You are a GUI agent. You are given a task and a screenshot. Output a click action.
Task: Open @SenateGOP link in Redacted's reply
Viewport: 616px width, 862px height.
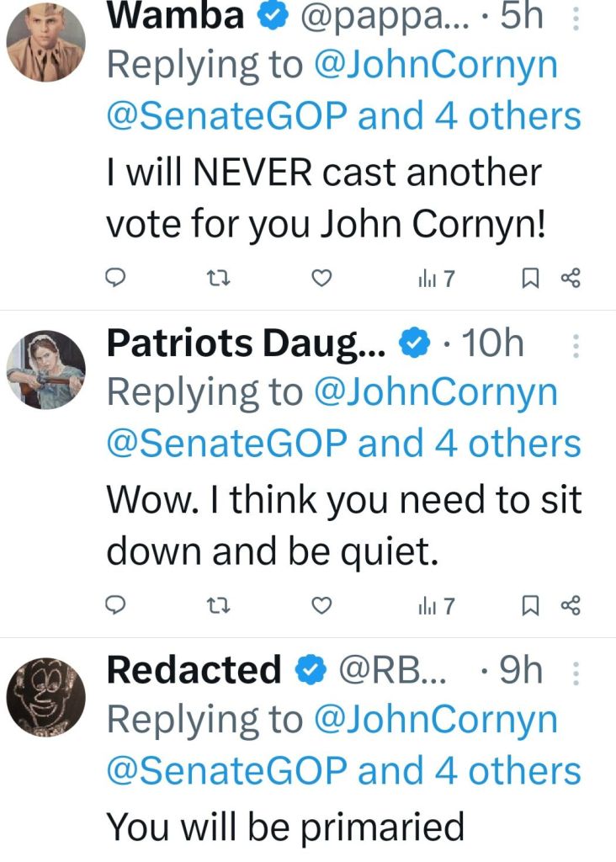226,770
